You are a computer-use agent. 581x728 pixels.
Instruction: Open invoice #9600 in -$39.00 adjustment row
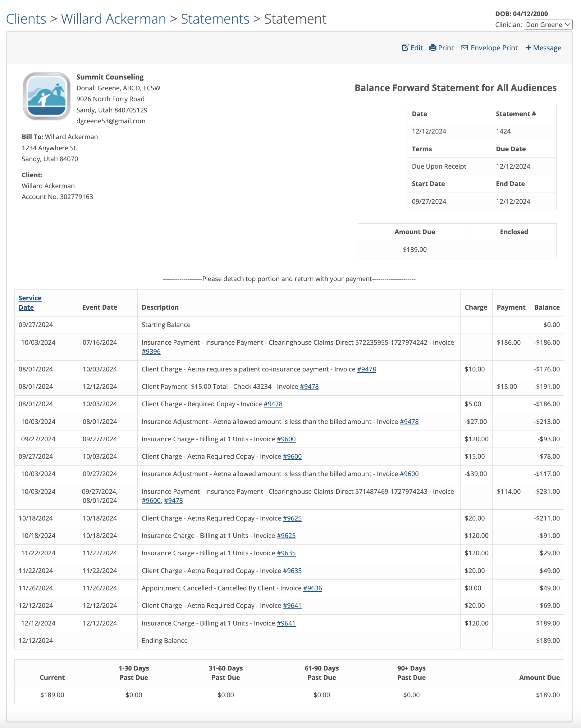[409, 474]
